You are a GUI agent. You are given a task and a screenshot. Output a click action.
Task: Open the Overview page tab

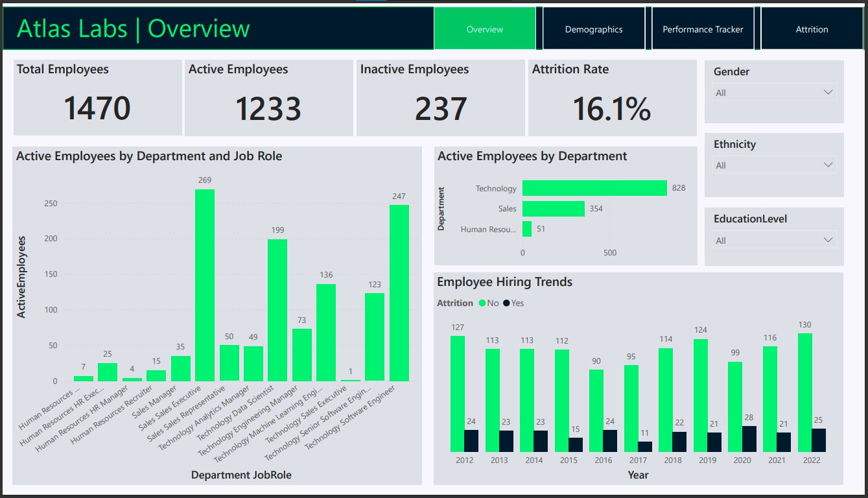485,29
